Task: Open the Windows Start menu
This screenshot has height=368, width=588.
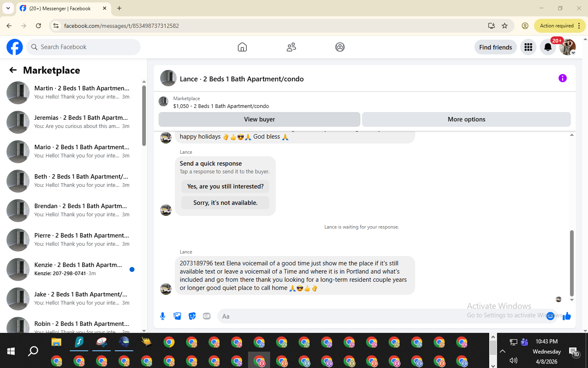Action: pyautogui.click(x=11, y=351)
